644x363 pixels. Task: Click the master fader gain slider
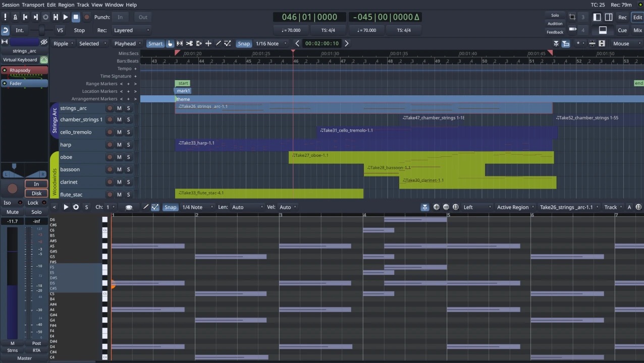tap(12, 282)
